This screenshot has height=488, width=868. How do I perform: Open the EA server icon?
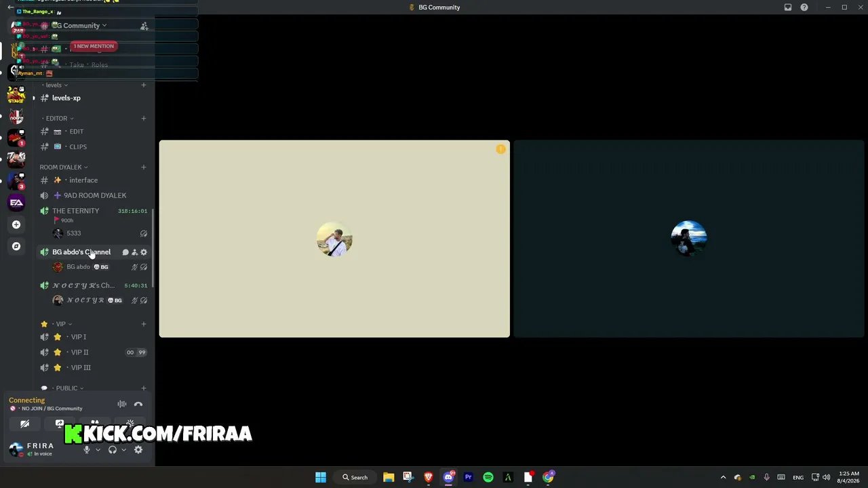click(16, 202)
